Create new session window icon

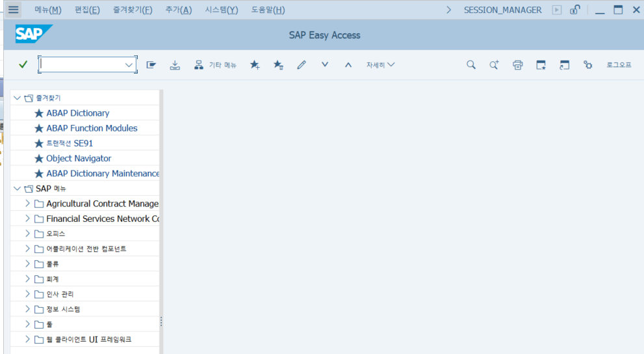(x=541, y=64)
